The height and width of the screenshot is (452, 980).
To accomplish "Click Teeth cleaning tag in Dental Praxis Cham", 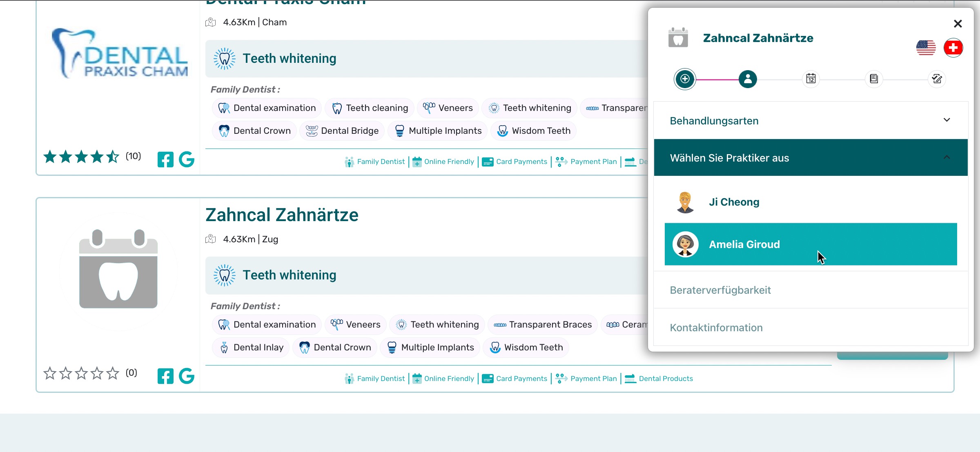I will 370,108.
